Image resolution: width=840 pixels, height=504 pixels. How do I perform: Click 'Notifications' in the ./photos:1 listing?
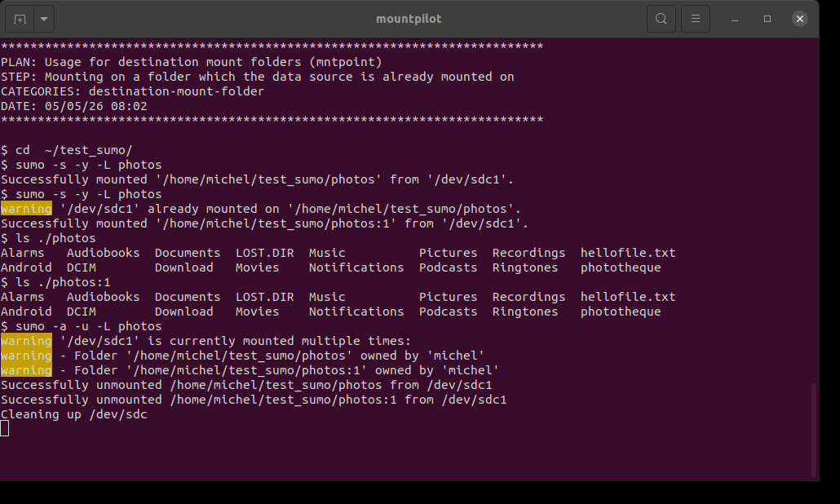(x=356, y=312)
